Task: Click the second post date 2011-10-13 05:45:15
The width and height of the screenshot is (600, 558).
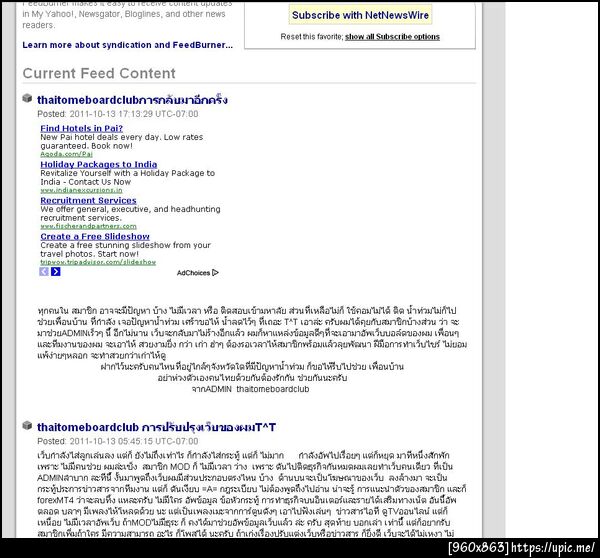Action: 134,441
